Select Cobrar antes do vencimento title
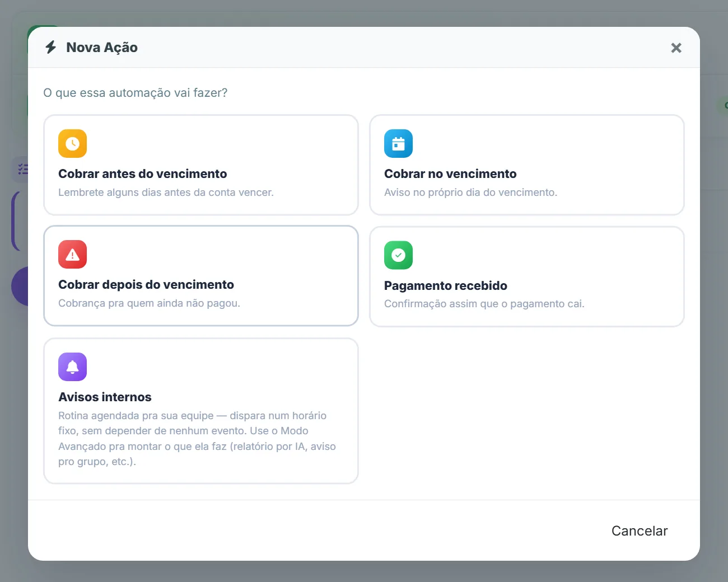Image resolution: width=728 pixels, height=582 pixels. tap(143, 173)
